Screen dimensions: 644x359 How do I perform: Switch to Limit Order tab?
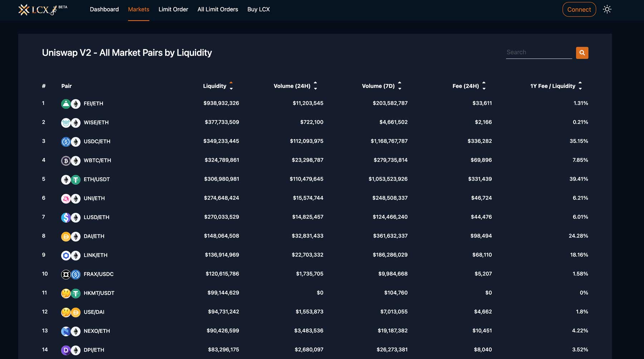173,9
